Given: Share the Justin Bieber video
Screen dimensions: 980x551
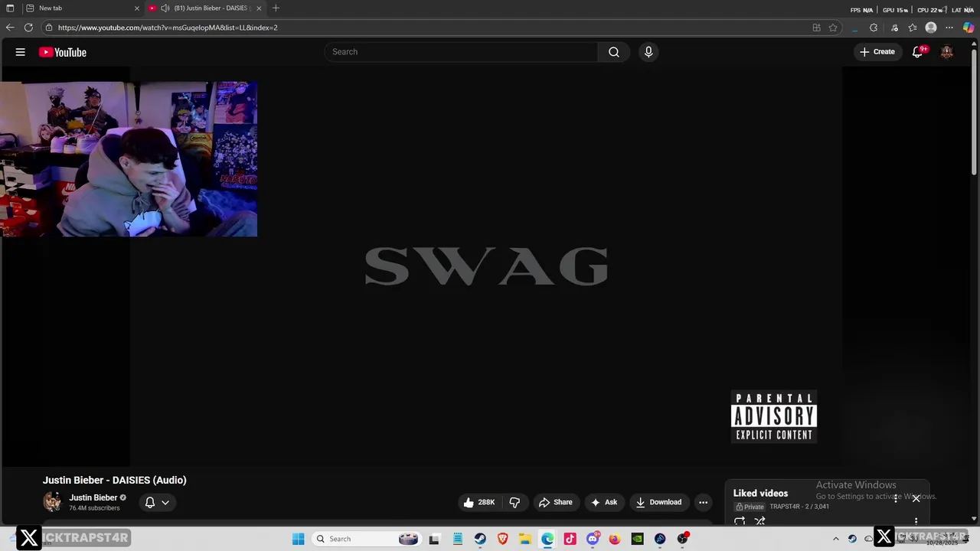Looking at the screenshot, I should pyautogui.click(x=556, y=502).
